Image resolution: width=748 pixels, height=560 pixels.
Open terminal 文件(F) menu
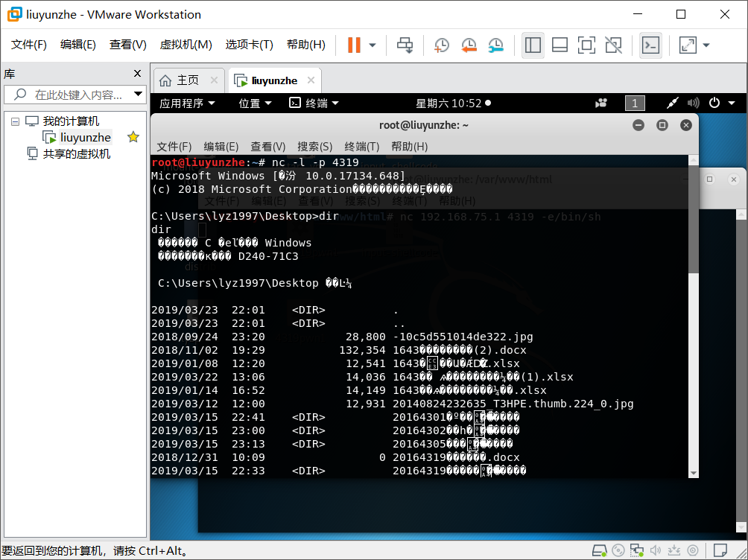(x=174, y=147)
